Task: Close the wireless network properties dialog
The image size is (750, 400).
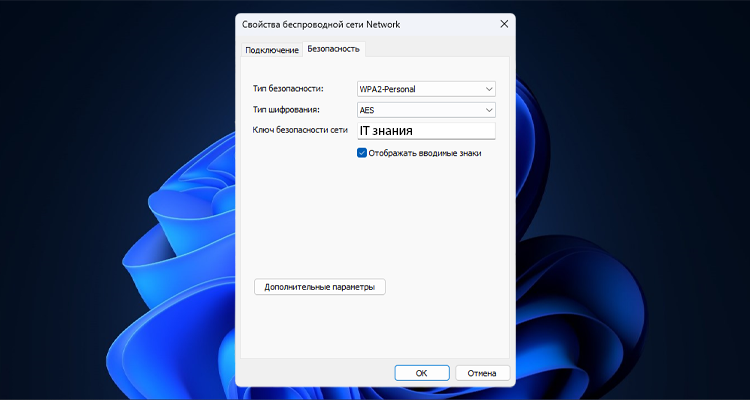Action: click(504, 24)
